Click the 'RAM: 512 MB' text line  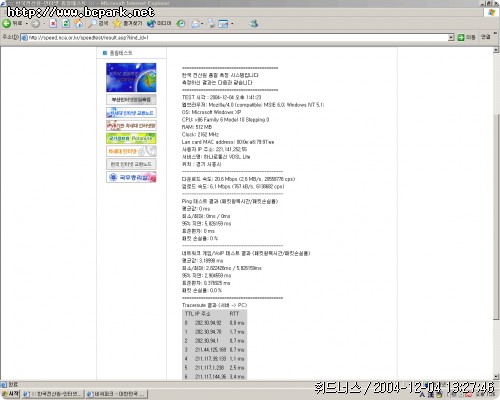pos(197,127)
